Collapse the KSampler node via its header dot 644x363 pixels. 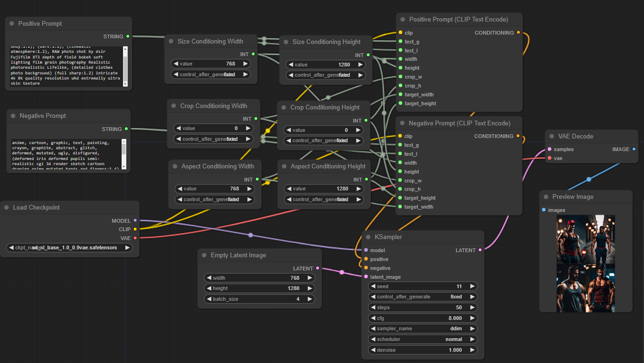click(x=368, y=237)
